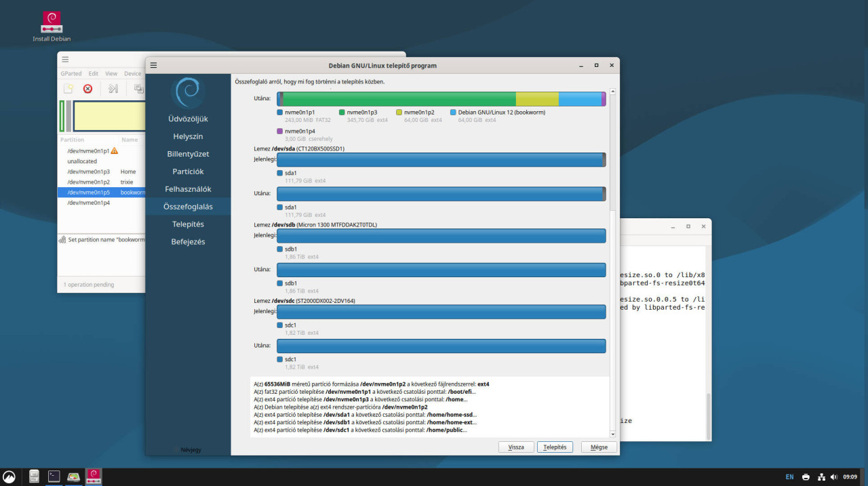
Task: Click the New partition icon in GParted
Action: click(x=68, y=88)
